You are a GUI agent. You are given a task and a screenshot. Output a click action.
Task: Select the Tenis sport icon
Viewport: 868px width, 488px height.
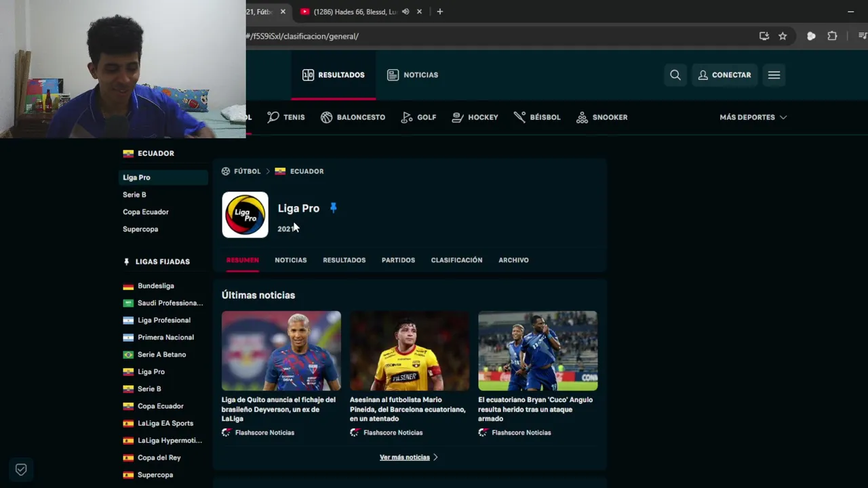(x=285, y=117)
